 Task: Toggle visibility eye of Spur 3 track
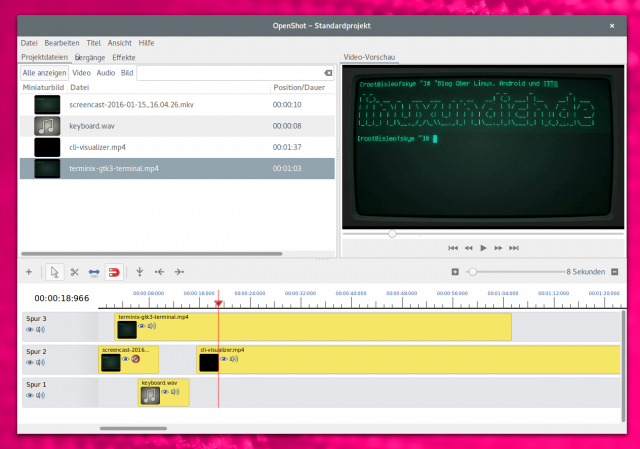[x=30, y=329]
